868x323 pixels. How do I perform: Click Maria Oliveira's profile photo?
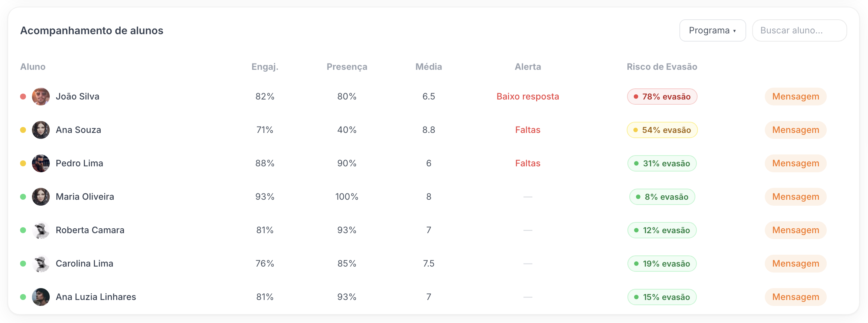point(41,196)
